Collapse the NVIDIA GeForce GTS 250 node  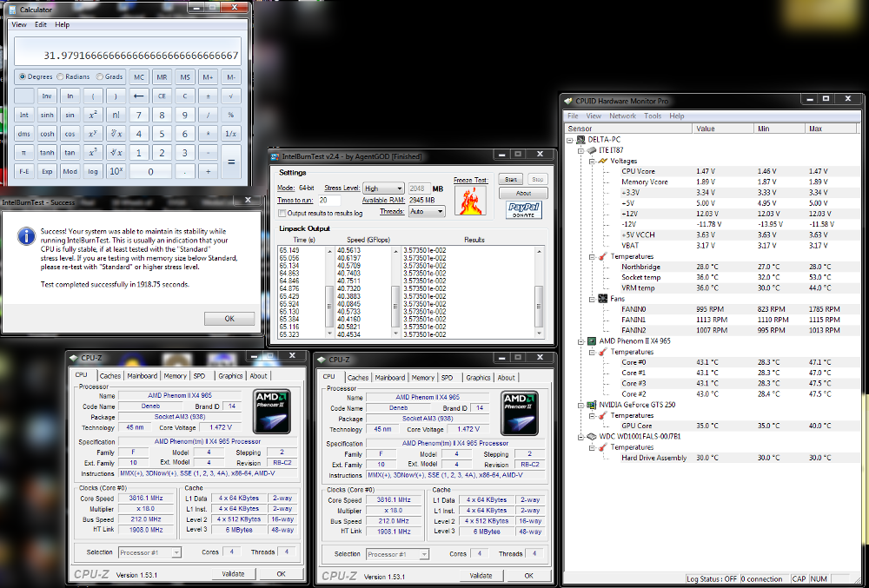[x=580, y=405]
